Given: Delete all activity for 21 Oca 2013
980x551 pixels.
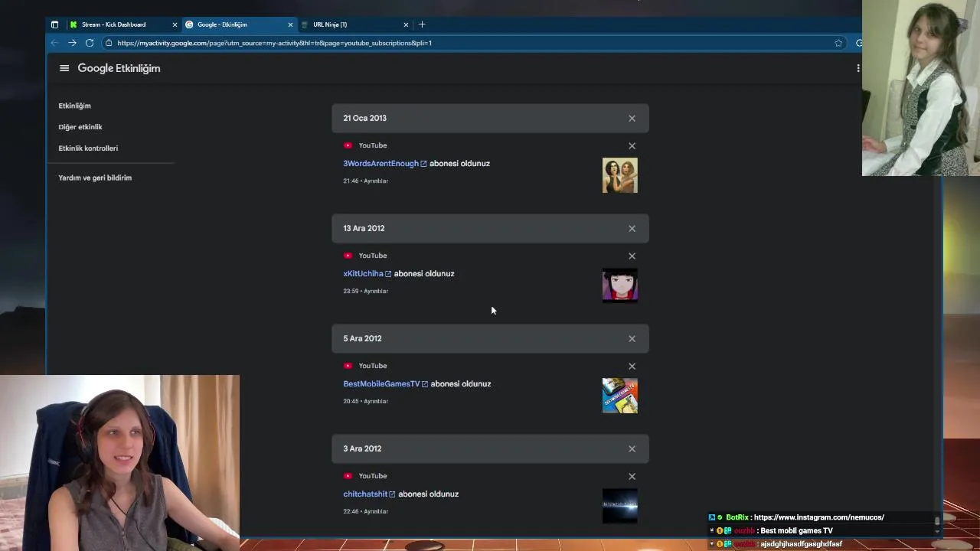Looking at the screenshot, I should pyautogui.click(x=632, y=119).
